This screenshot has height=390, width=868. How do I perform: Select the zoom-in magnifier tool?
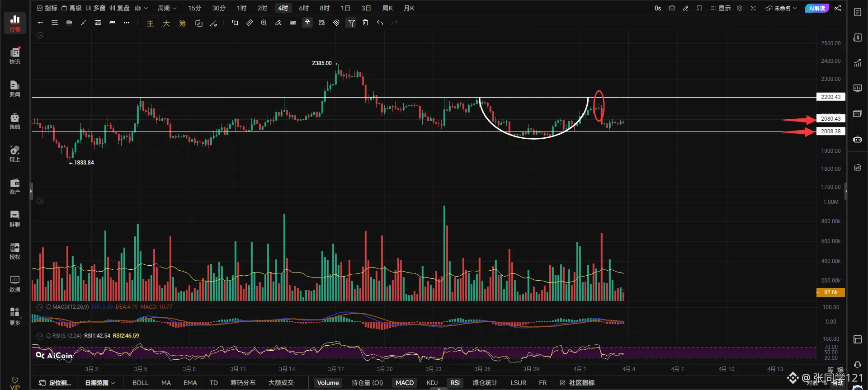tap(264, 23)
